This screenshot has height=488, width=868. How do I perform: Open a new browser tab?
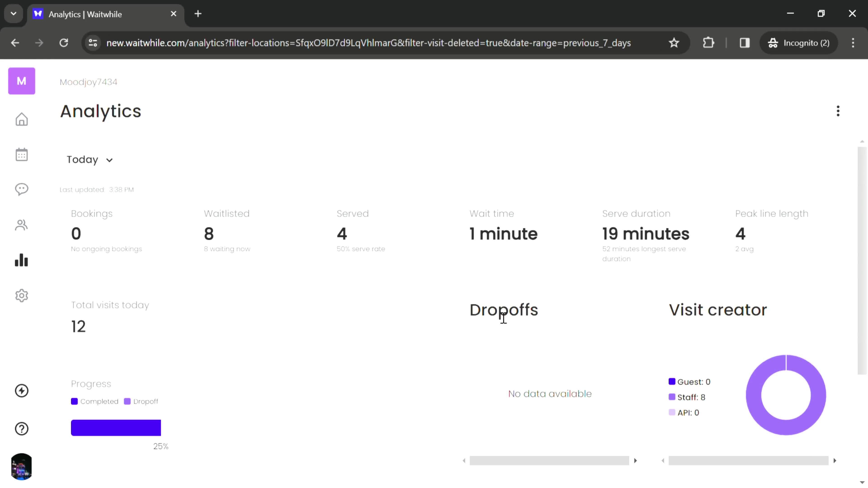pyautogui.click(x=198, y=14)
